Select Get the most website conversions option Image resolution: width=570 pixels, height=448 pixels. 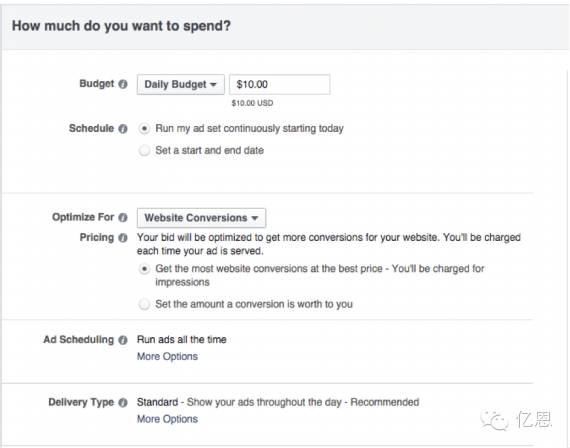pos(144,269)
